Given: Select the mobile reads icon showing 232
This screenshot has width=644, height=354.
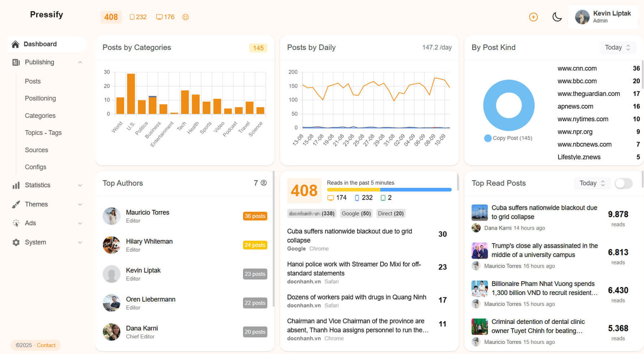Looking at the screenshot, I should tap(132, 17).
